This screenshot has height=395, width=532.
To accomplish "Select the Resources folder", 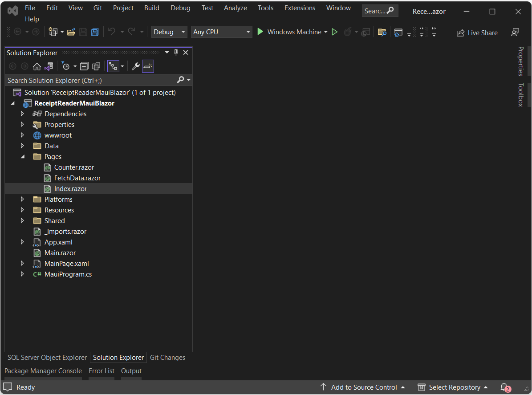I will pos(59,210).
